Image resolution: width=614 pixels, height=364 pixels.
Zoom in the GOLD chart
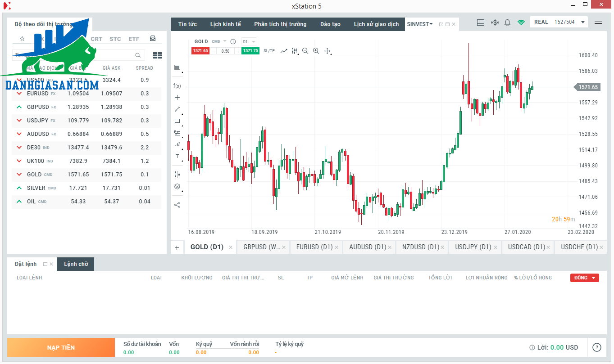coord(316,51)
